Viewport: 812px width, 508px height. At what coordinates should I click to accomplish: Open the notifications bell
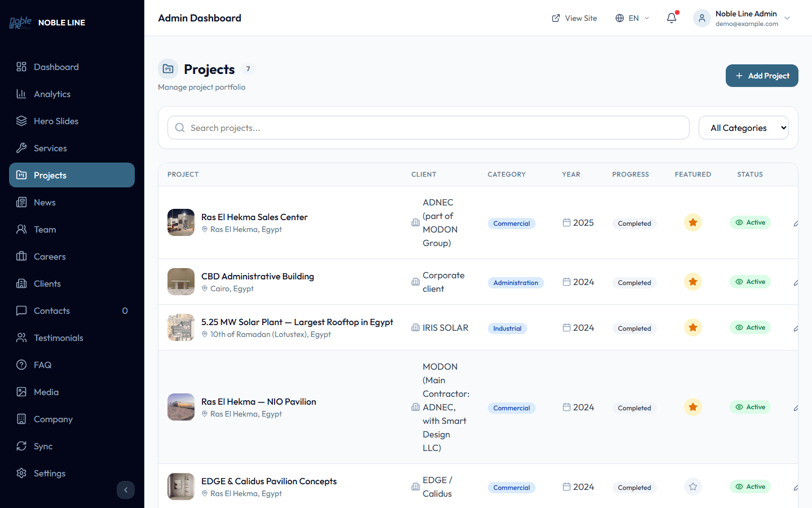(672, 18)
